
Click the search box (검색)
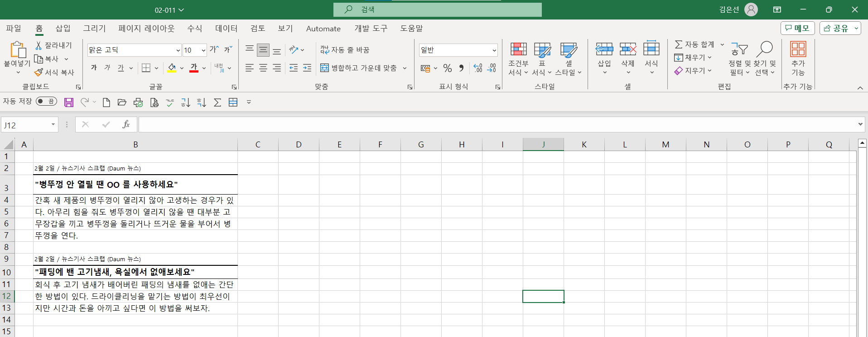438,10
